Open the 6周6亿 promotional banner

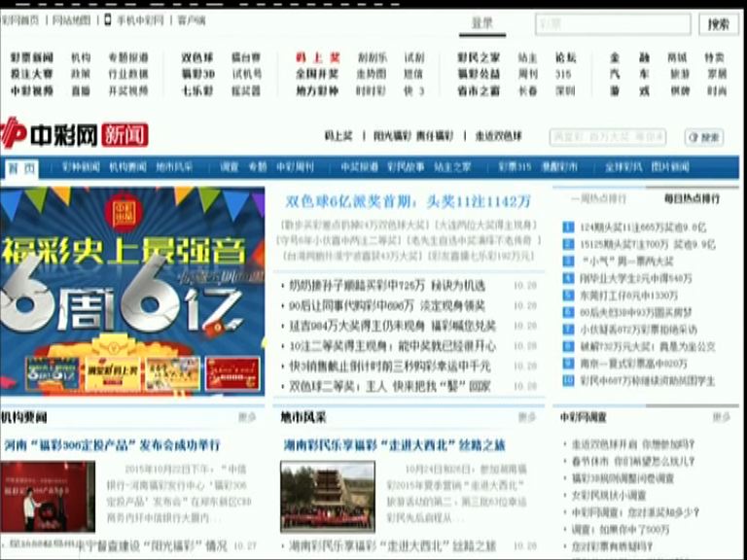pos(132,291)
